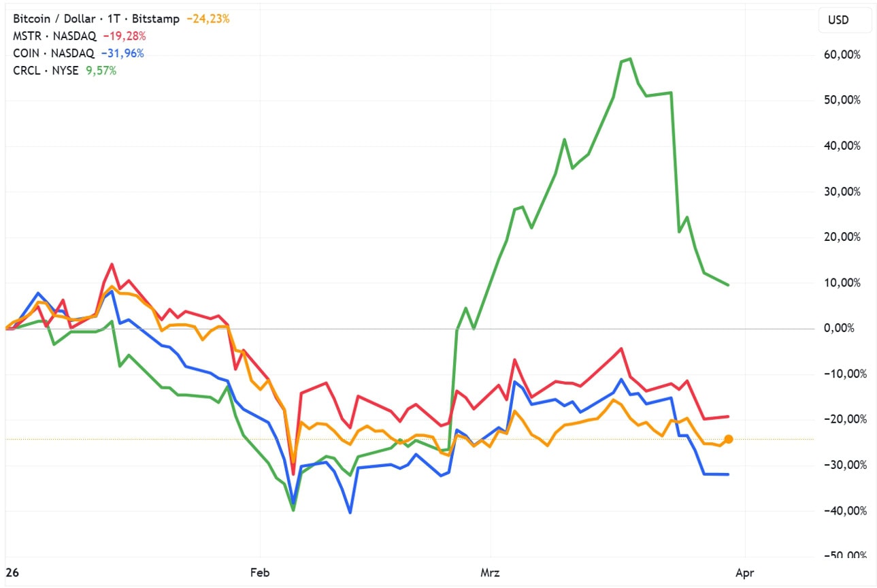
Task: Click the 26 year label on time axis
Action: (12, 573)
